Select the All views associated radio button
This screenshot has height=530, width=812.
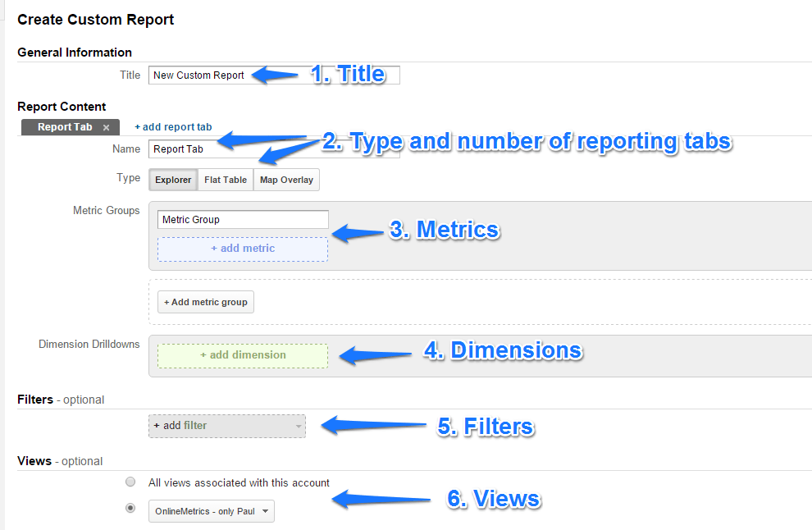(x=130, y=482)
